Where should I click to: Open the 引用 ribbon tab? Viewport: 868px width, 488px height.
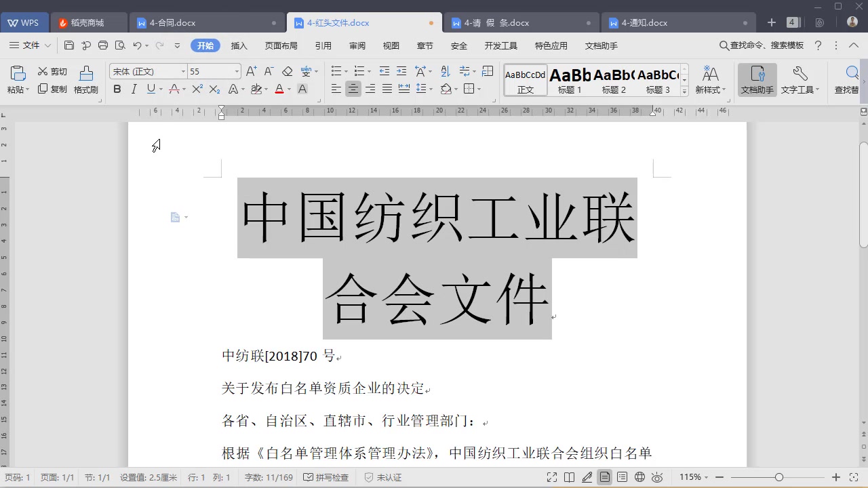coord(323,46)
